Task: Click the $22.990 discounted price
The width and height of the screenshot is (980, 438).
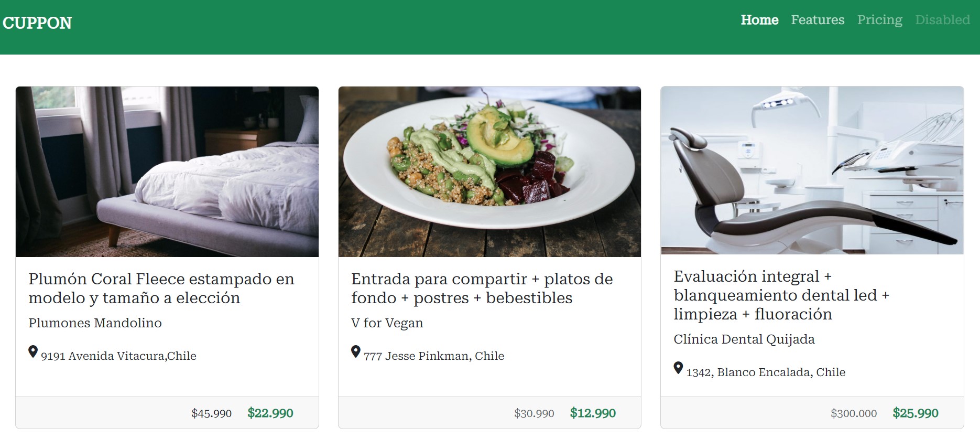Action: point(270,413)
